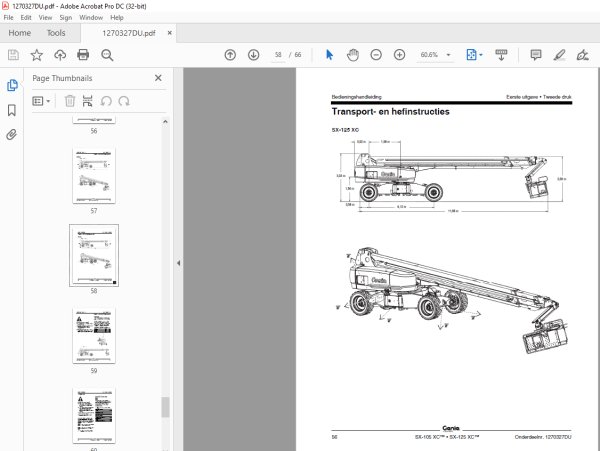Open the Sign document tool
Screen dimensions: 600x451
[x=582, y=55]
